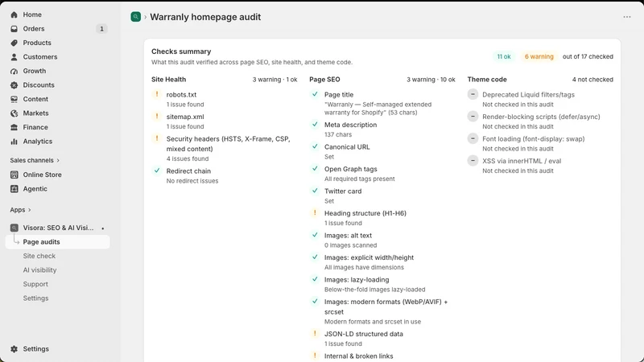Screen dimensions: 644x362
Task: Click the robots.txt warning icon
Action: [x=157, y=94]
